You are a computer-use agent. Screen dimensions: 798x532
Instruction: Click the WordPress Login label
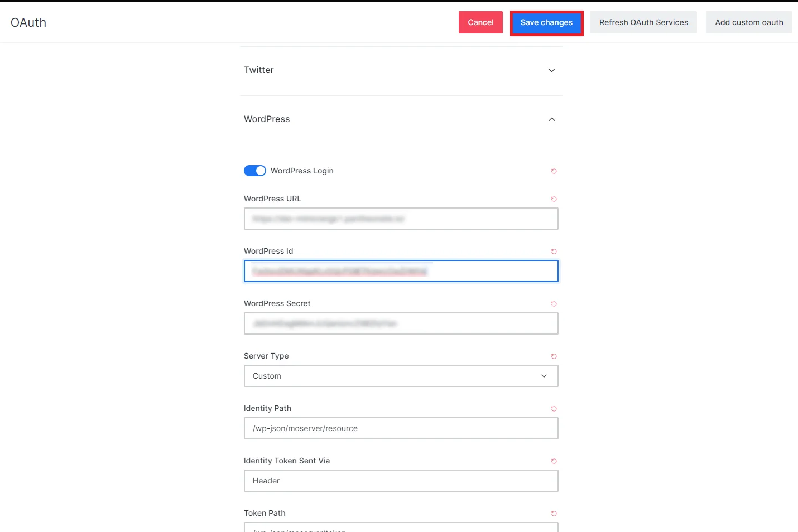point(302,171)
